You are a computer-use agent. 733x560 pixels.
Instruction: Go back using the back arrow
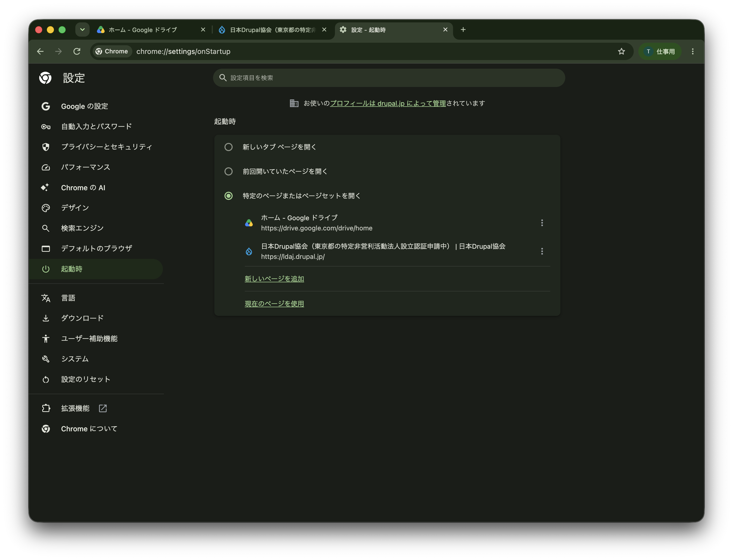pos(40,51)
